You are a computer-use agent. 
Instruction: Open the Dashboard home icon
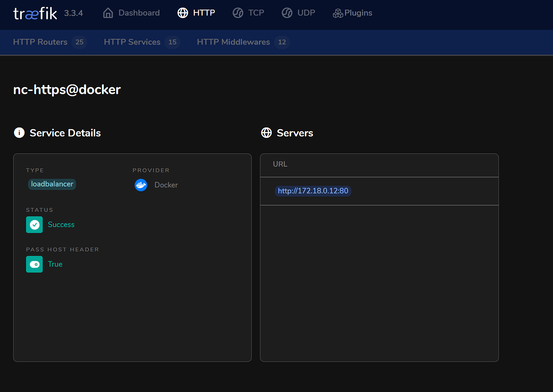(107, 12)
